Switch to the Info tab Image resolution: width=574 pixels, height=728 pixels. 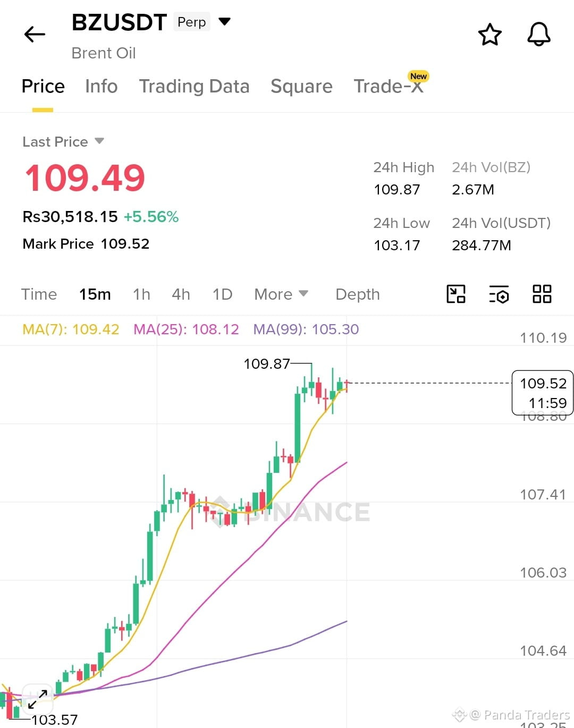102,86
